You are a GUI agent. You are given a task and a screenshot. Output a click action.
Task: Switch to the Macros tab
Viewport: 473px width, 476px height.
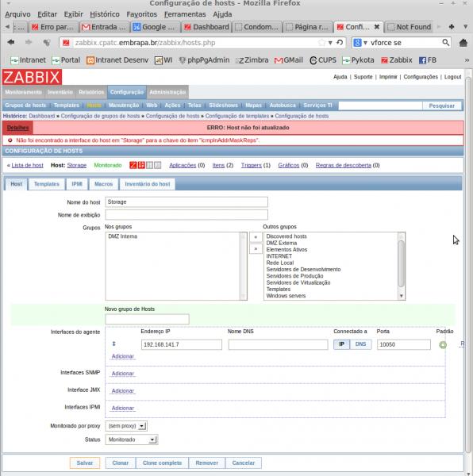point(103,184)
